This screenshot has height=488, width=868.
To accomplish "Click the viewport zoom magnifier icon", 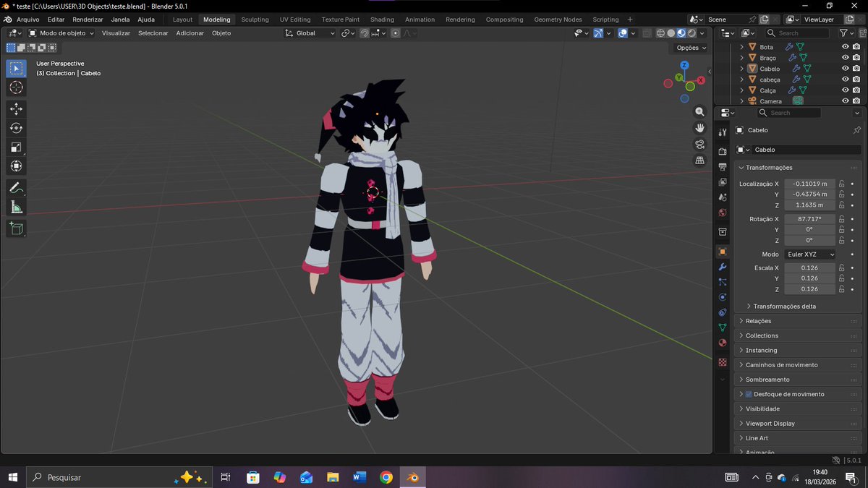I will click(x=699, y=111).
